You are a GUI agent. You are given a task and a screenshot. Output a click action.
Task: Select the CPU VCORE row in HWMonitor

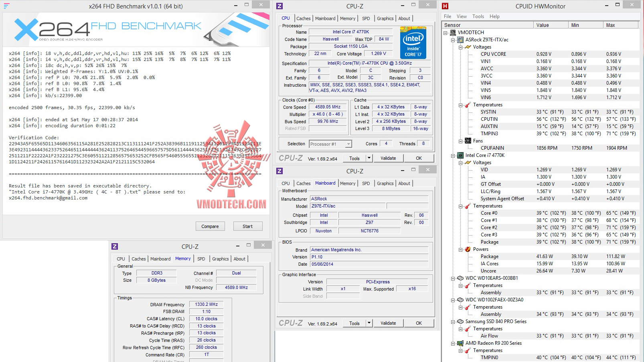[x=559, y=54]
